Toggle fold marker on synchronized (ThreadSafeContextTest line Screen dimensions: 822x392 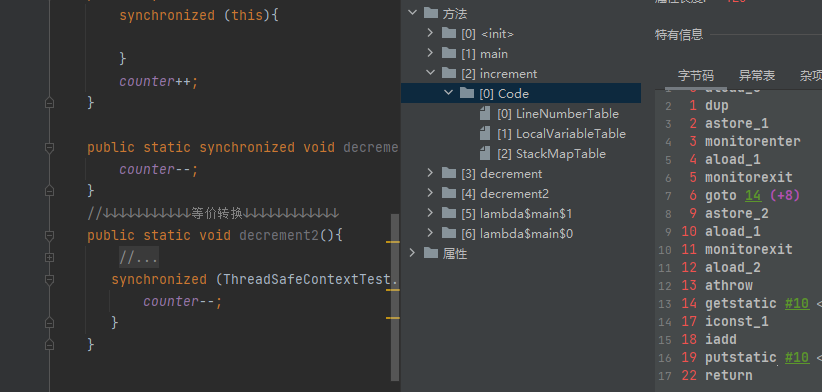(49, 280)
